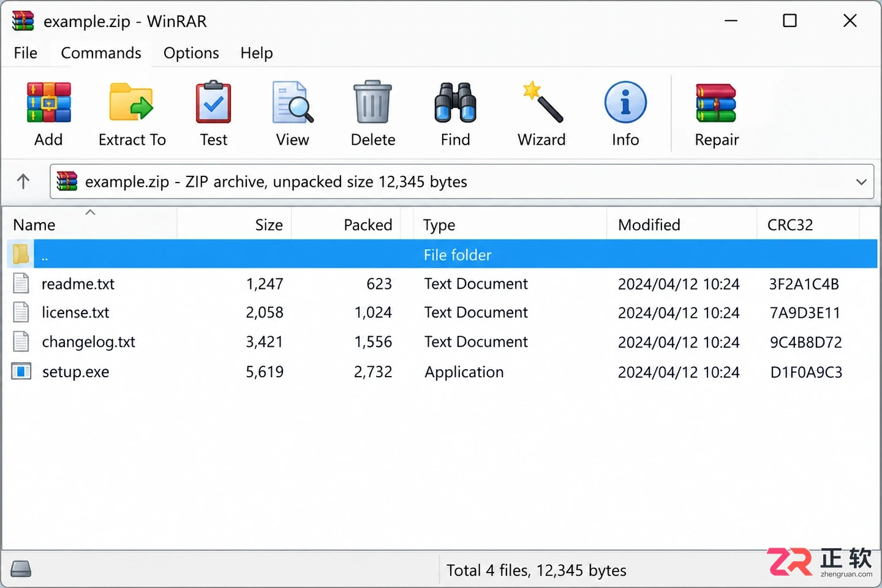Image resolution: width=882 pixels, height=588 pixels.
Task: Launch the Wizard wand icon
Action: point(542,102)
